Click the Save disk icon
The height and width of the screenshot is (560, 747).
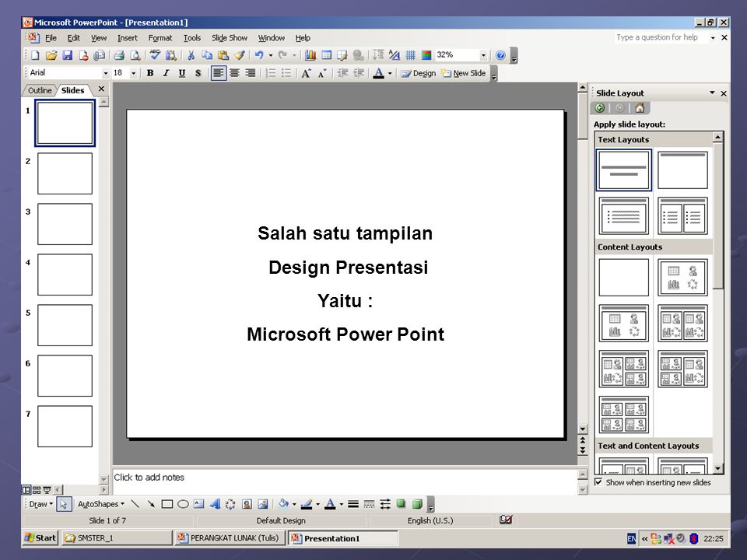tap(67, 55)
